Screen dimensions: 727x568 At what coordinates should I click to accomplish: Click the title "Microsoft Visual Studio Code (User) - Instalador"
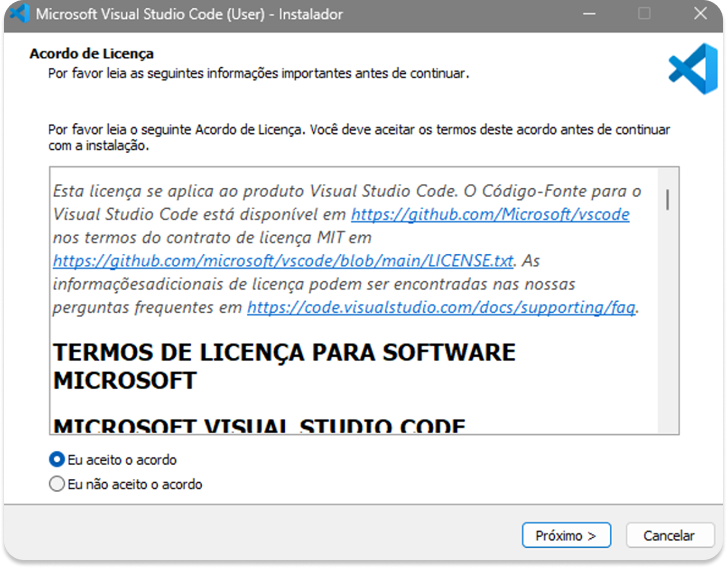[189, 14]
